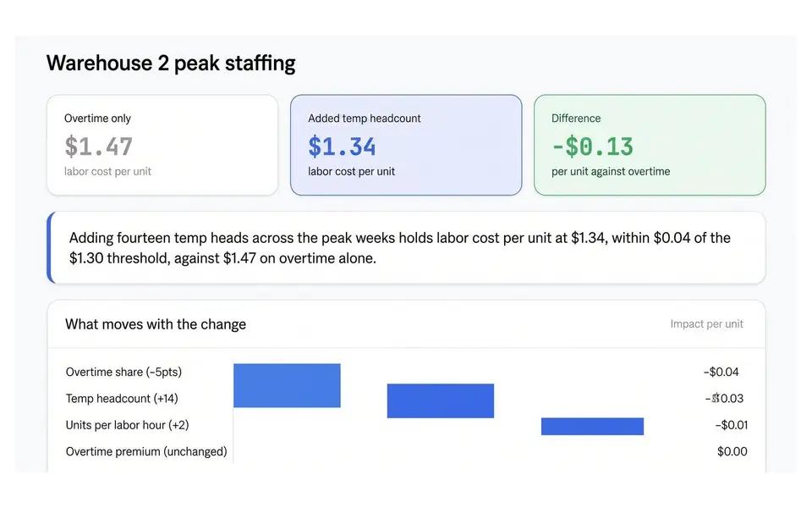Select the Overtime share (-5pts) row label
Image resolution: width=812 pixels, height=508 pixels.
pos(123,373)
